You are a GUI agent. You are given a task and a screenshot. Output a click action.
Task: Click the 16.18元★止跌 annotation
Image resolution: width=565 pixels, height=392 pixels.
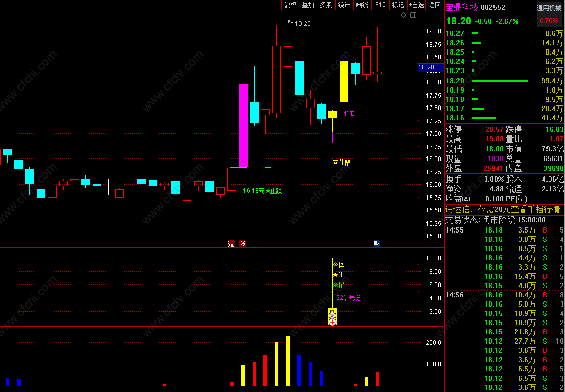[x=262, y=191]
